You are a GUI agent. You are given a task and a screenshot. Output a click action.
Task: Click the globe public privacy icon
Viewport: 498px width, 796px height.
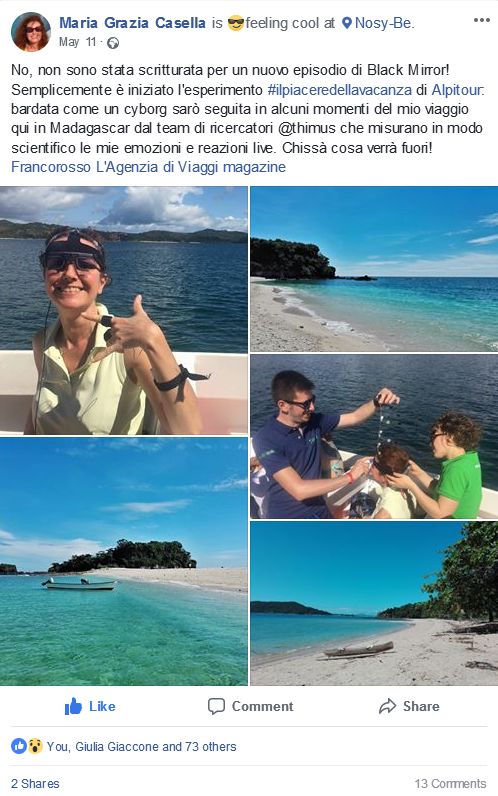(113, 43)
